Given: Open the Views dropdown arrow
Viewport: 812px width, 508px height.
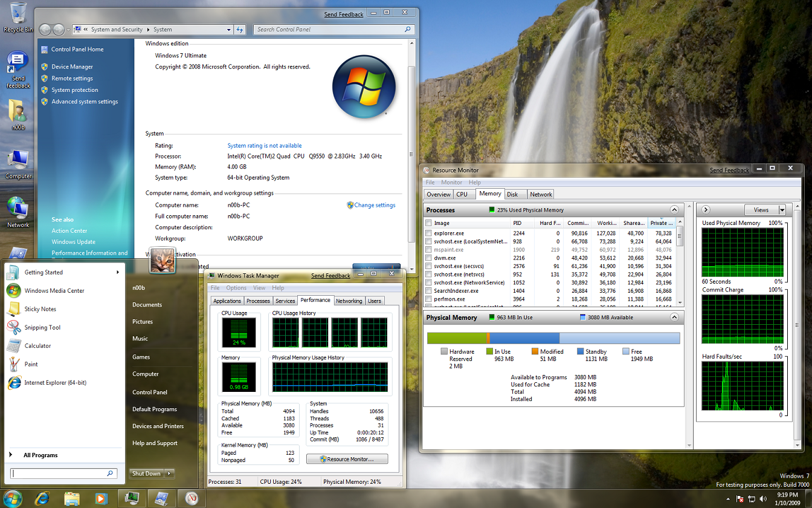Looking at the screenshot, I should coord(782,210).
